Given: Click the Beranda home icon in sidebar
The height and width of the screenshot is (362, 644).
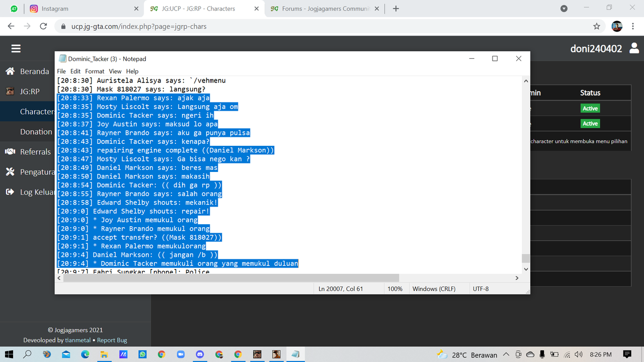Looking at the screenshot, I should (10, 71).
